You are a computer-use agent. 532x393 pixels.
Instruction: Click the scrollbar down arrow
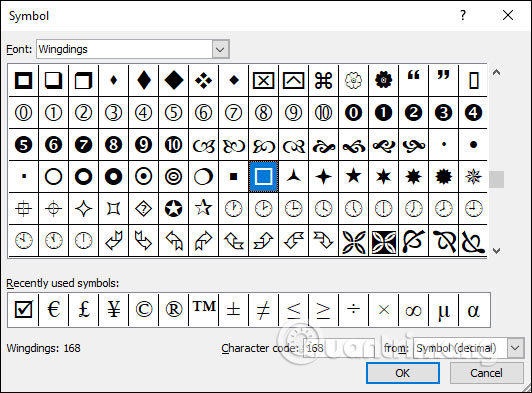coord(496,250)
